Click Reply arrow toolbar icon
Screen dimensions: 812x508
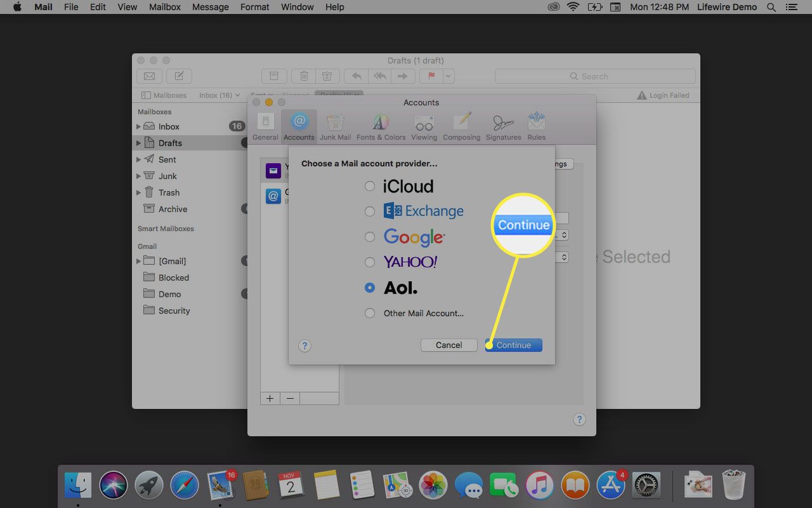pyautogui.click(x=357, y=76)
